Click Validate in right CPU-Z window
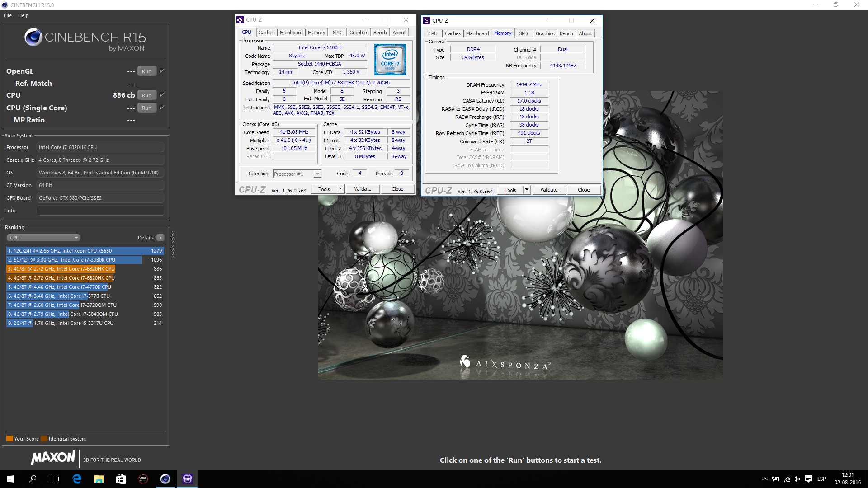The width and height of the screenshot is (868, 488). [549, 190]
